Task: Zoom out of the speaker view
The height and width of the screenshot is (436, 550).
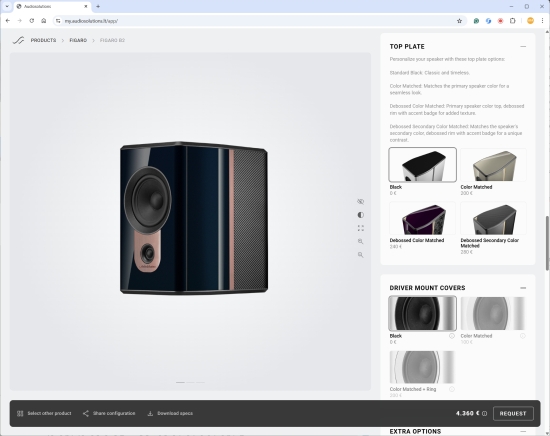Action: point(360,255)
